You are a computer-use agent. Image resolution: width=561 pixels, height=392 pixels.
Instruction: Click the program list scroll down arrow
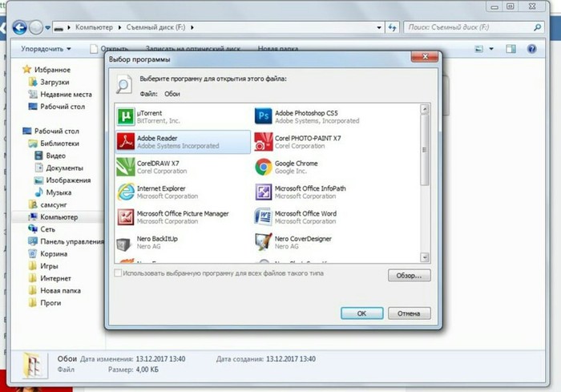425,257
